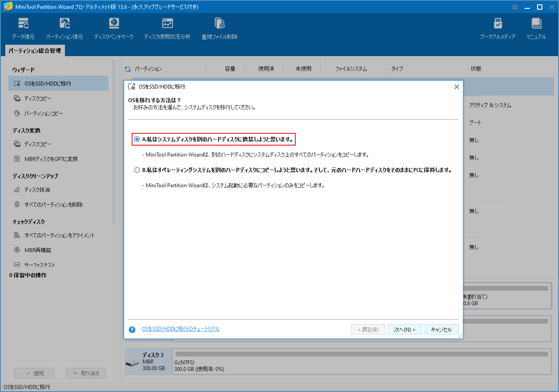
Task: Open the hamburger menu at top right
Action: 515,7
